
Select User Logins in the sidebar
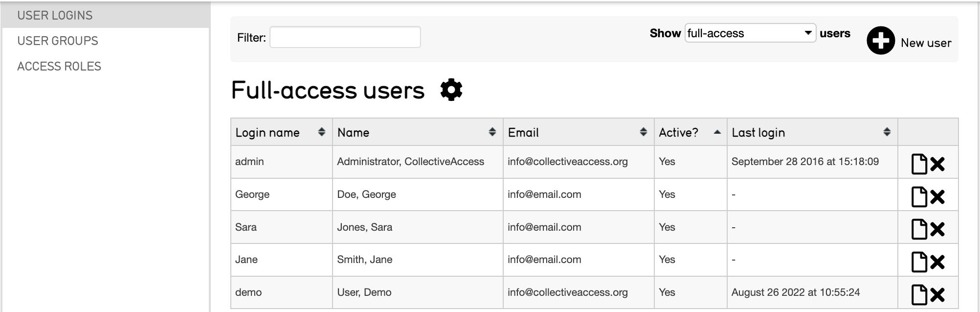click(55, 15)
